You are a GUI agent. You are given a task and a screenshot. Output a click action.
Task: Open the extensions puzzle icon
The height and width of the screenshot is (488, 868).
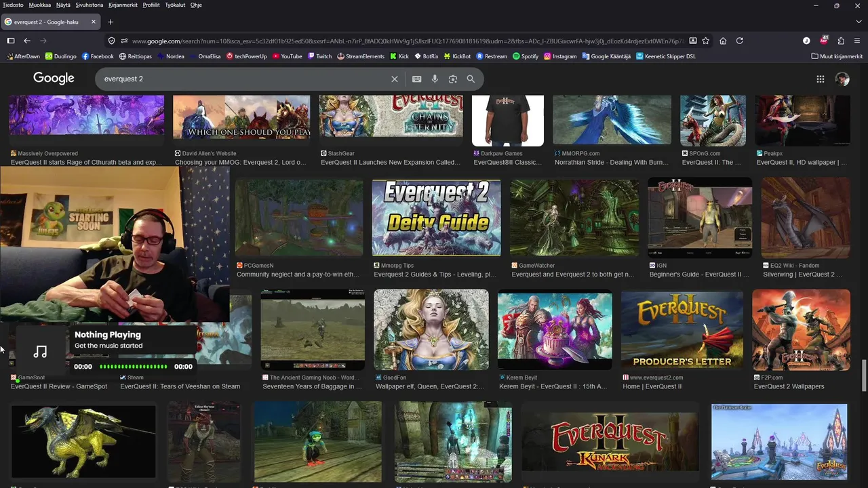click(841, 41)
